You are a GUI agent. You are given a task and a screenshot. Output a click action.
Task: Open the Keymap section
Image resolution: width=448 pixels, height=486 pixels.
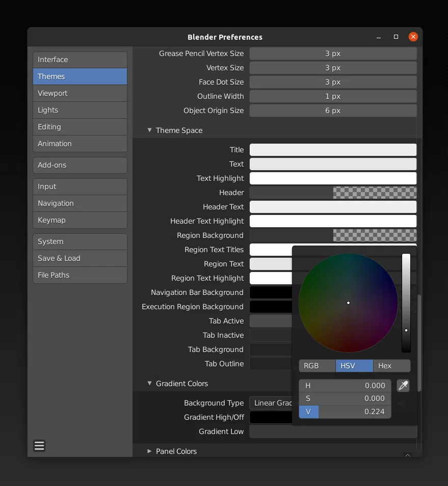coord(80,220)
